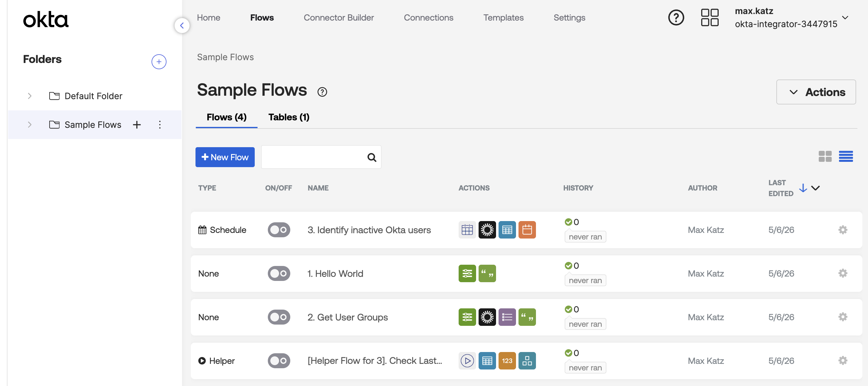Open settings gear for Identify inactive Okta users
Screen dimensions: 868x386
tap(843, 230)
